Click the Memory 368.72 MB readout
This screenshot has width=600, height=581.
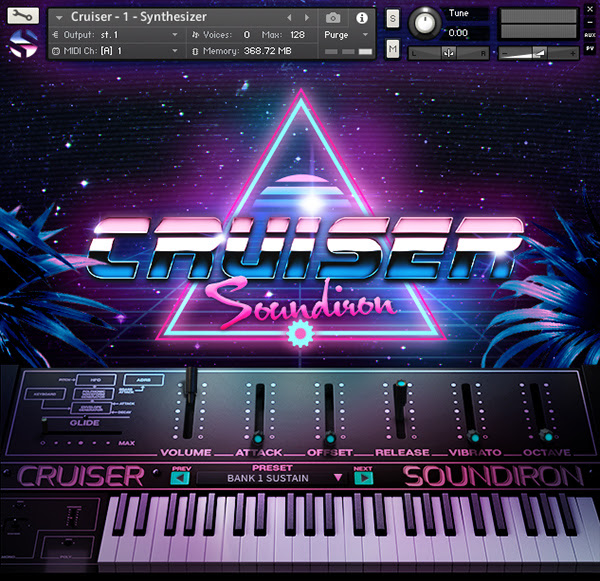point(267,51)
